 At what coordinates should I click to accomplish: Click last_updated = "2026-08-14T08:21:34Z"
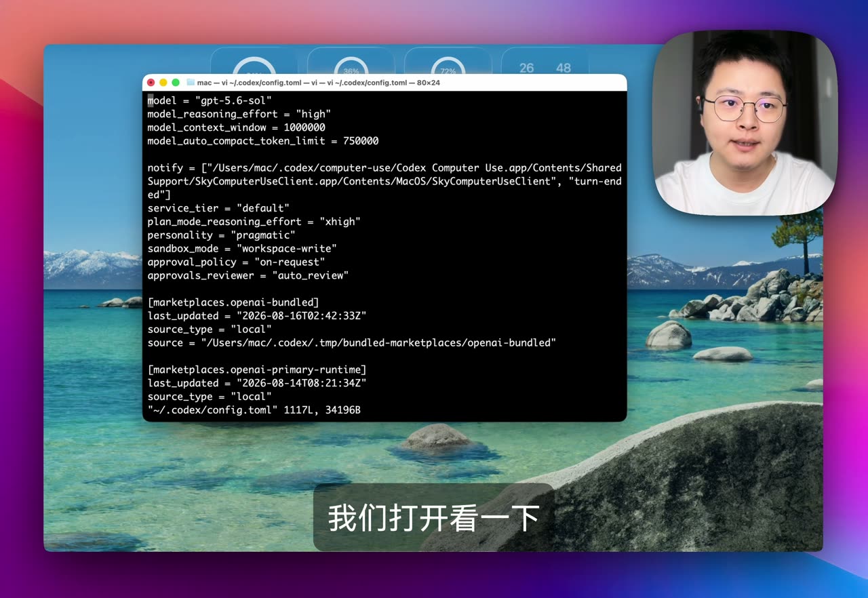coord(257,383)
